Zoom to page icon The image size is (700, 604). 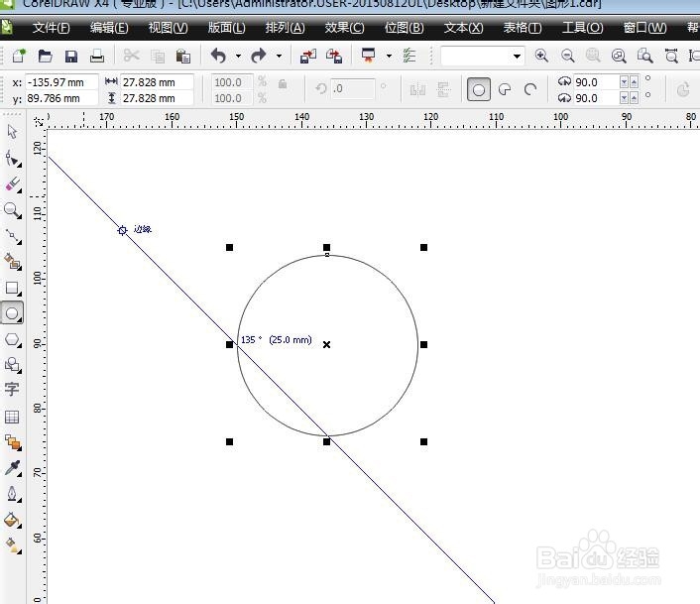pyautogui.click(x=644, y=56)
